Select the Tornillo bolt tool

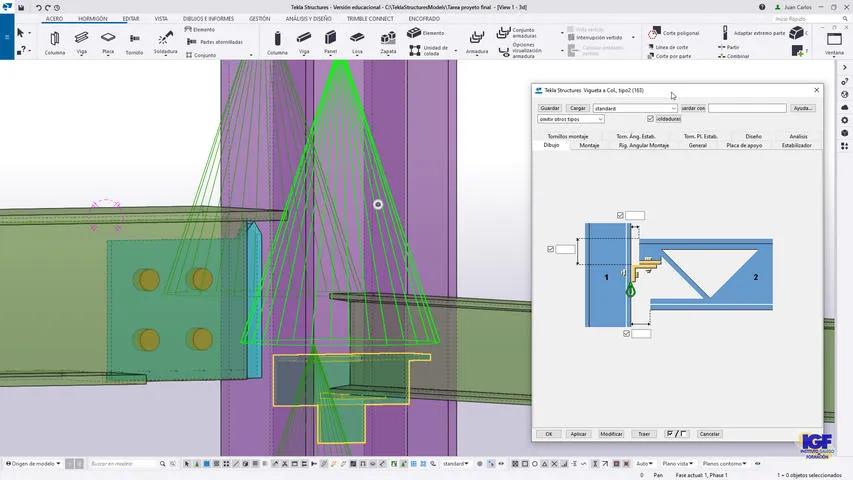[x=134, y=42]
